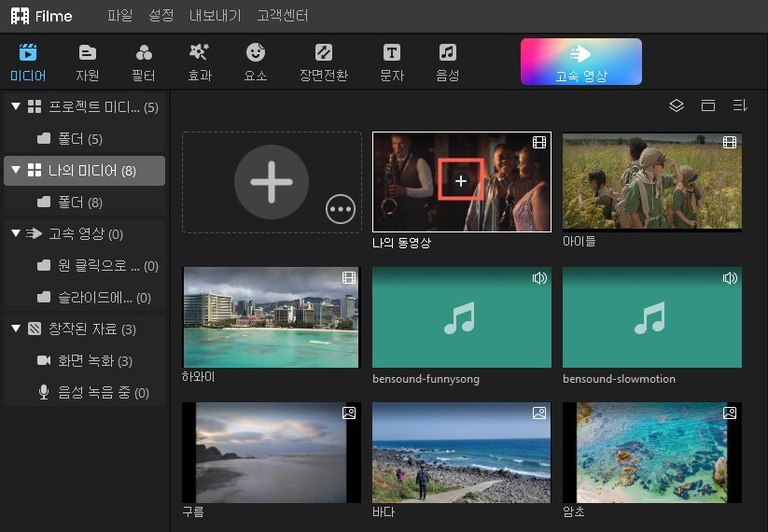This screenshot has height=532, width=768.
Task: Select the bensound-slowmotion audio tile
Action: pos(652,317)
